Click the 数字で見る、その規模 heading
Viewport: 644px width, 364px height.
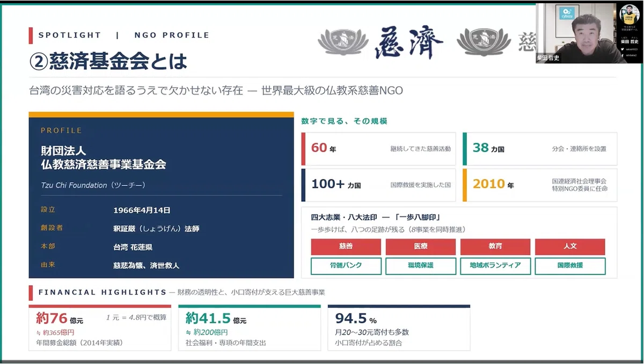(x=345, y=121)
